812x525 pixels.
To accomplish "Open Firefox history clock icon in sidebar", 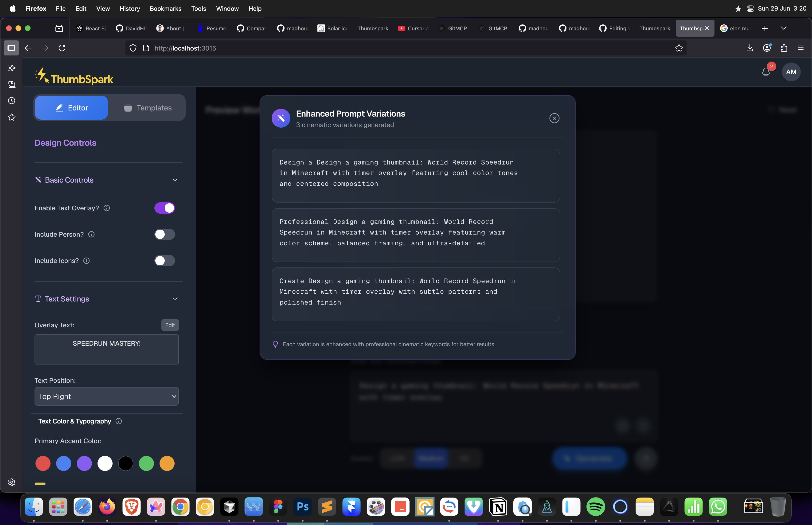I will pyautogui.click(x=12, y=101).
